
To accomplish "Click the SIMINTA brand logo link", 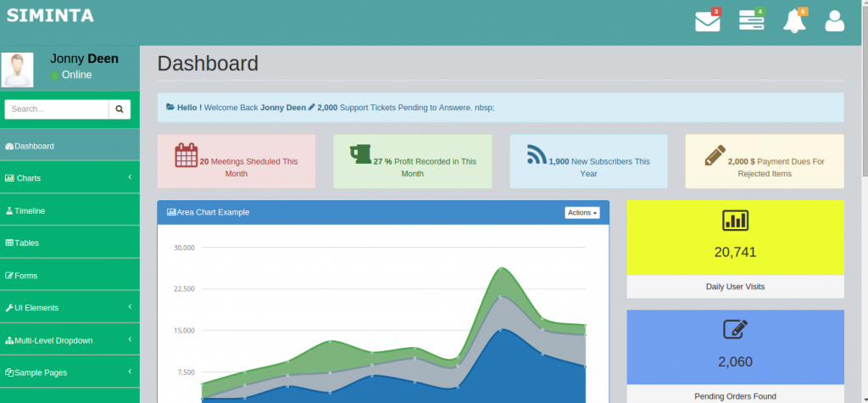I will (x=50, y=15).
